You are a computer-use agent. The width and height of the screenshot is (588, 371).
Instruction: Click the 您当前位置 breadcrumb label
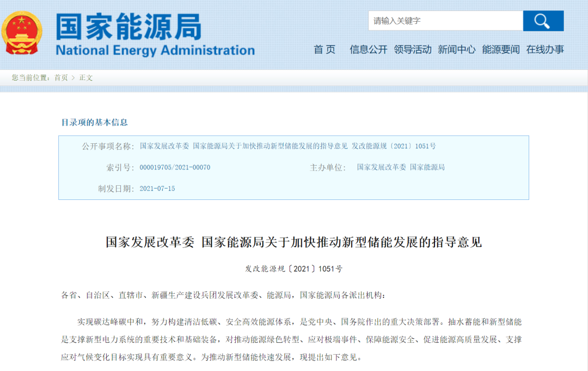click(x=30, y=78)
